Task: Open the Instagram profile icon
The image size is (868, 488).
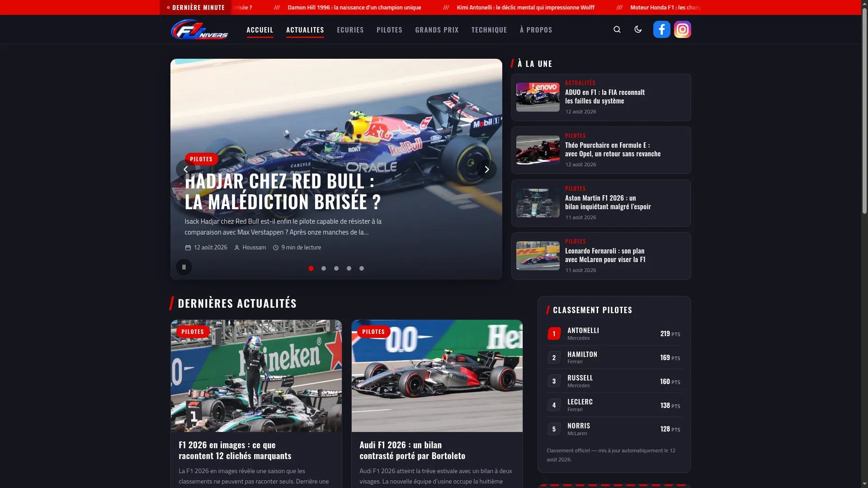Action: (x=682, y=29)
